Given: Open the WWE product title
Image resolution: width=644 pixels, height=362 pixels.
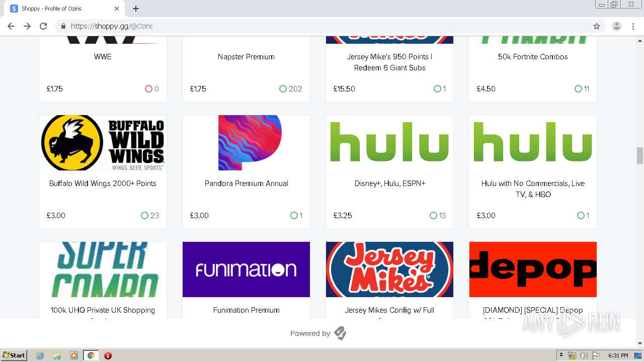Looking at the screenshot, I should (103, 57).
